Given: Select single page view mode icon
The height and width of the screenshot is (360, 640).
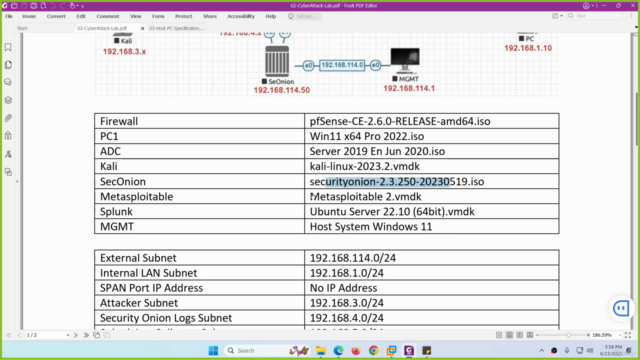Looking at the screenshot, I should [499, 335].
